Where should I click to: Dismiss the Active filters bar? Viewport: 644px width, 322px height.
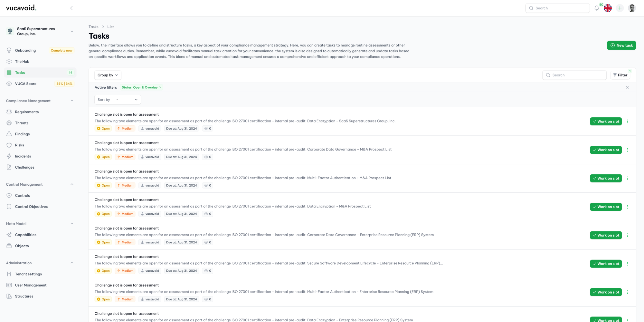627,87
